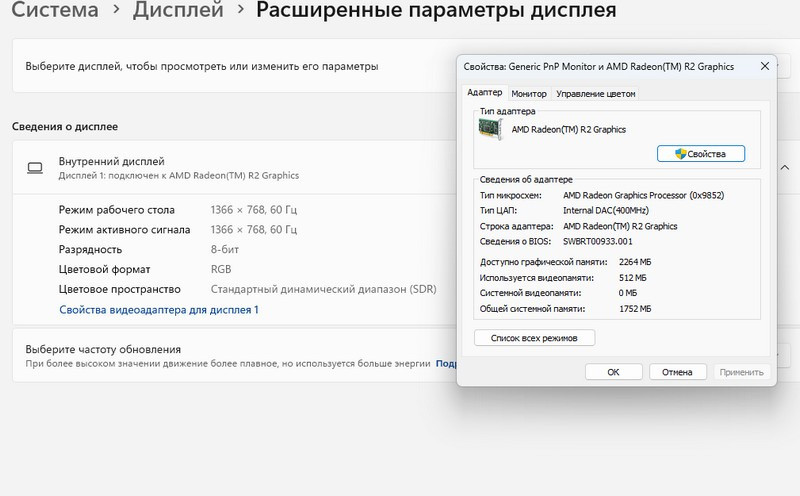Cancel the dialog with Отмена
Image resolution: width=800 pixels, height=496 pixels.
pos(677,372)
